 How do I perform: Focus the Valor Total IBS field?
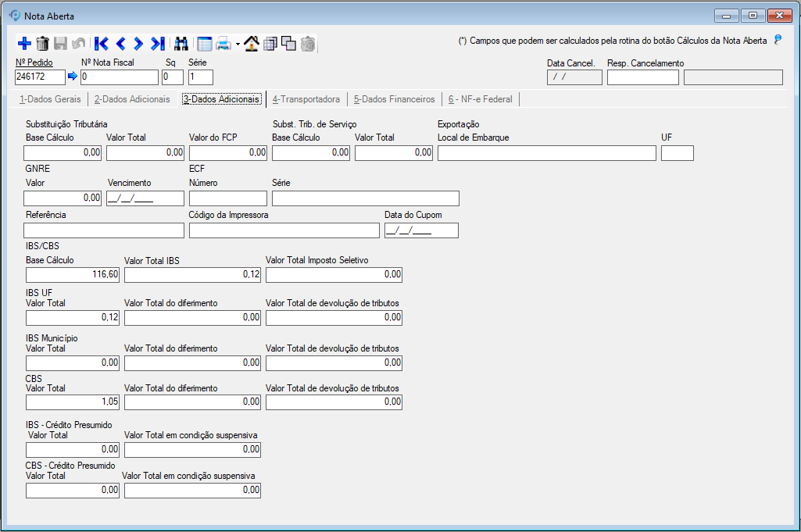(192, 275)
